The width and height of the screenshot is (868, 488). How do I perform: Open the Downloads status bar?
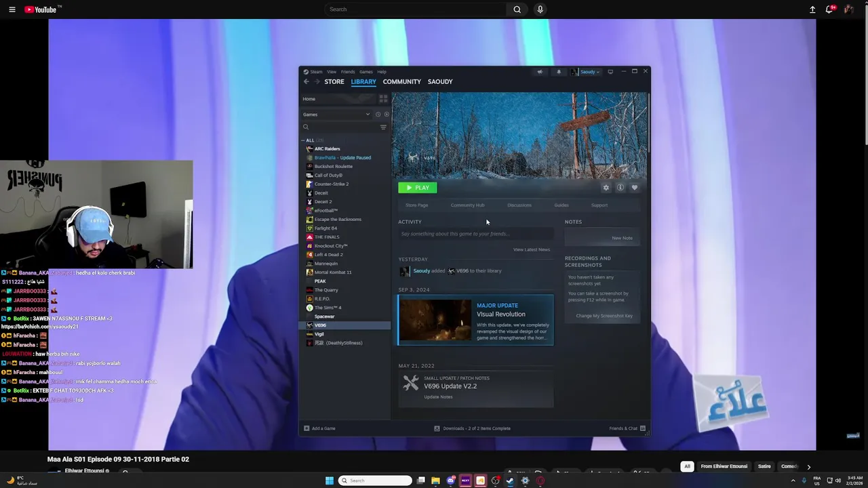472,428
